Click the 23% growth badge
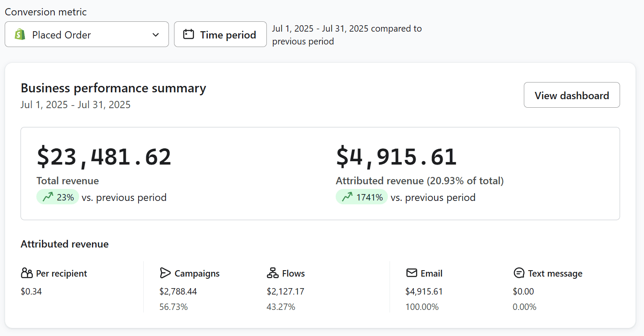The height and width of the screenshot is (336, 644). 58,197
